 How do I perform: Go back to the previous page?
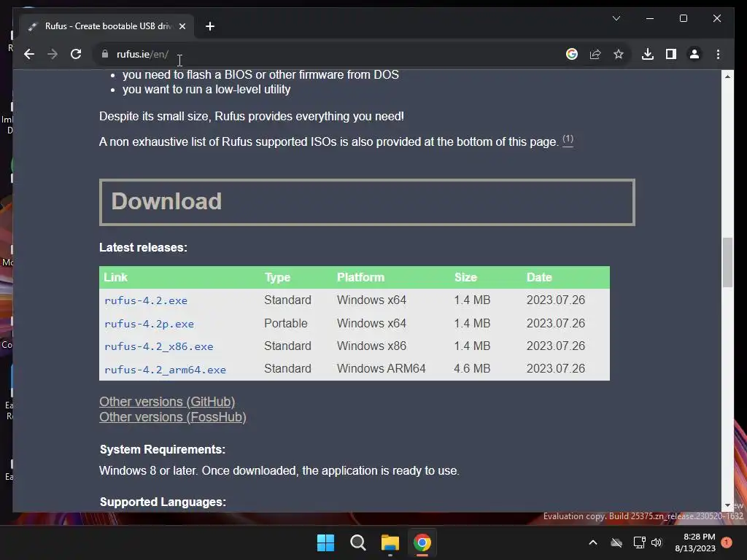[x=29, y=54]
